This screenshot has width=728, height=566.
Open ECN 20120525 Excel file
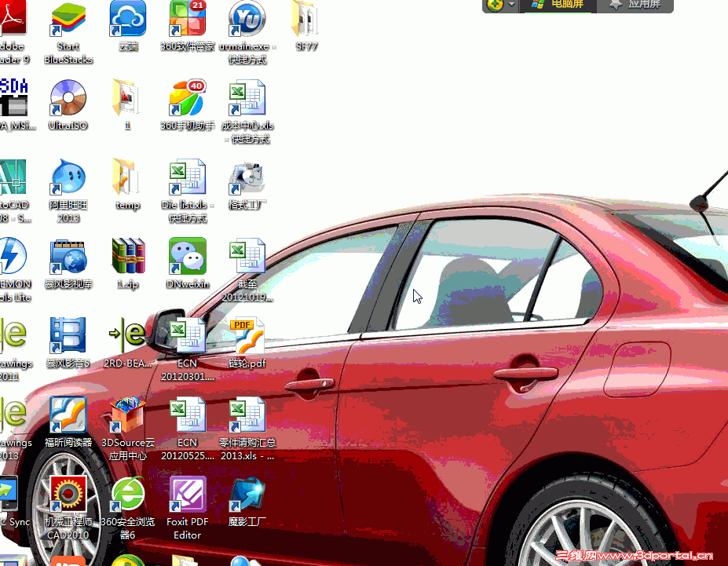tap(187, 414)
